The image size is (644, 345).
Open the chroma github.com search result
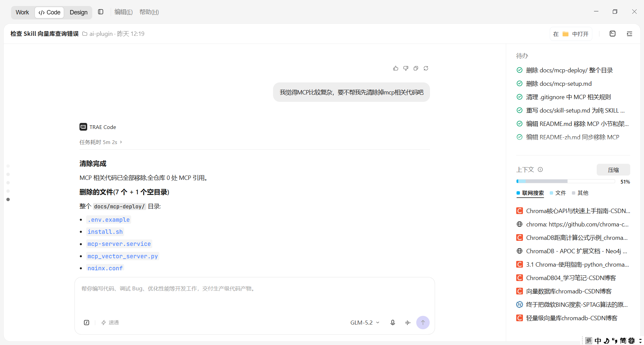pos(573,224)
